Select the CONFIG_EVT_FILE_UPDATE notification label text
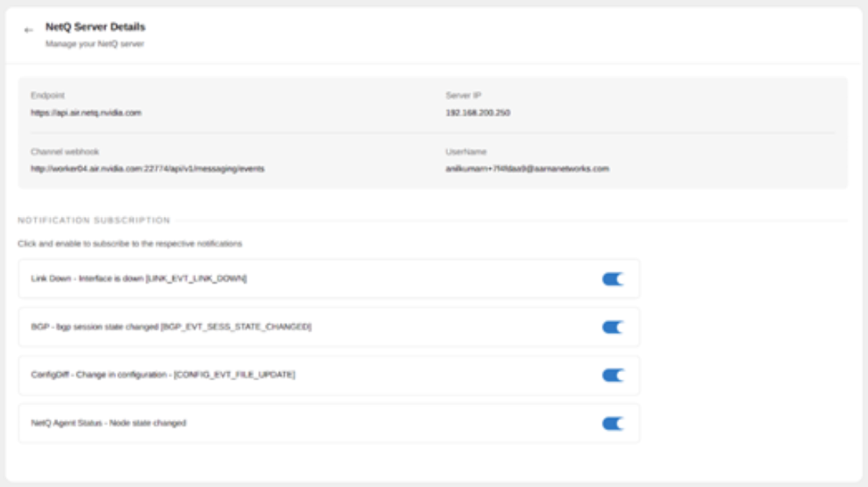This screenshot has height=487, width=868. (163, 375)
